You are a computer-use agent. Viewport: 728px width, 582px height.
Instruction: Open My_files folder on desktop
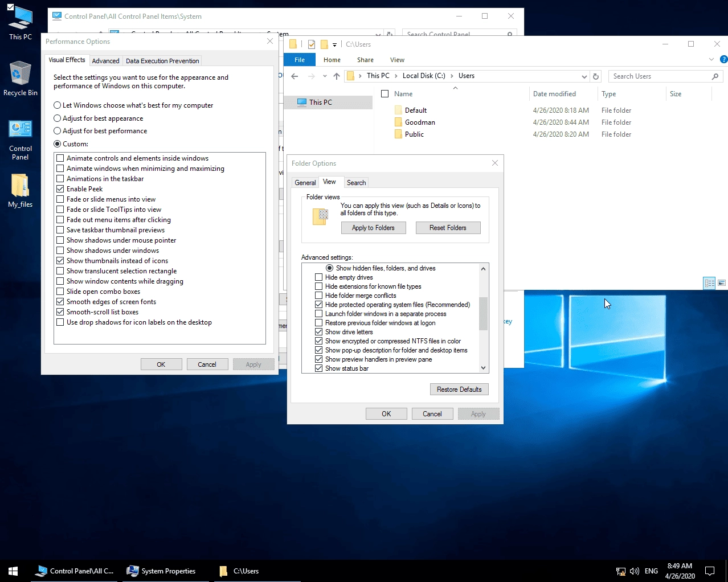pos(21,190)
